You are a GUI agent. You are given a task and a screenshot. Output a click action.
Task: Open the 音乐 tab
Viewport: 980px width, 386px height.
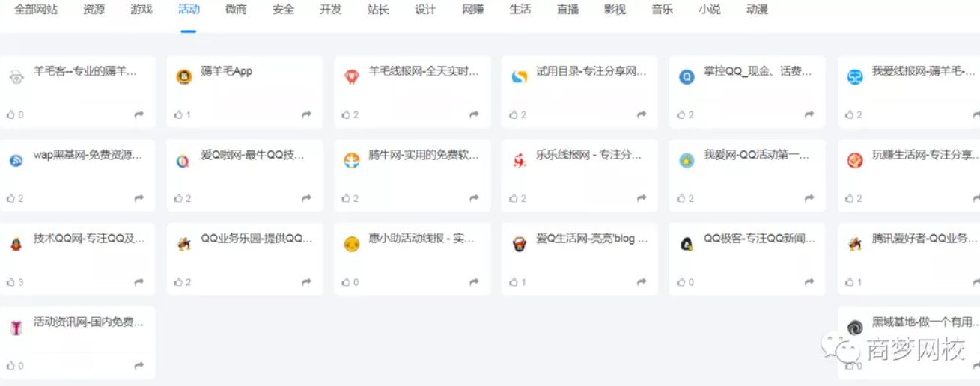tap(662, 10)
